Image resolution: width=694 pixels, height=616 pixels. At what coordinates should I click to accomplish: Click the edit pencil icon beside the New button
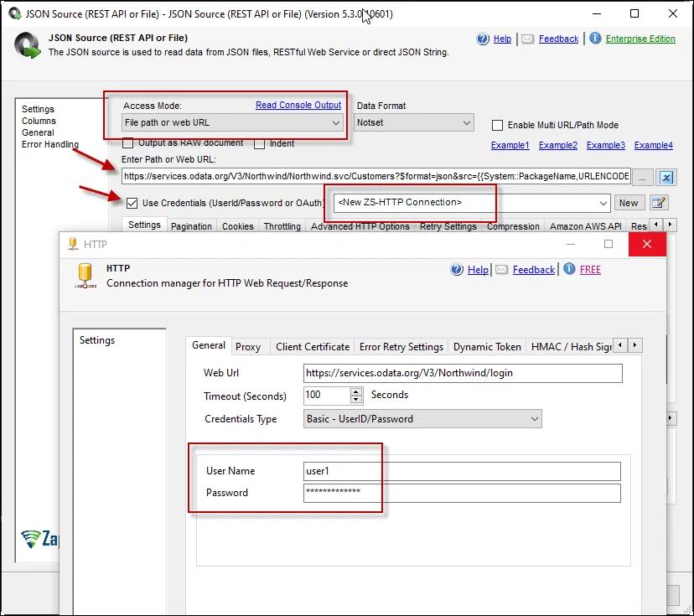(659, 203)
